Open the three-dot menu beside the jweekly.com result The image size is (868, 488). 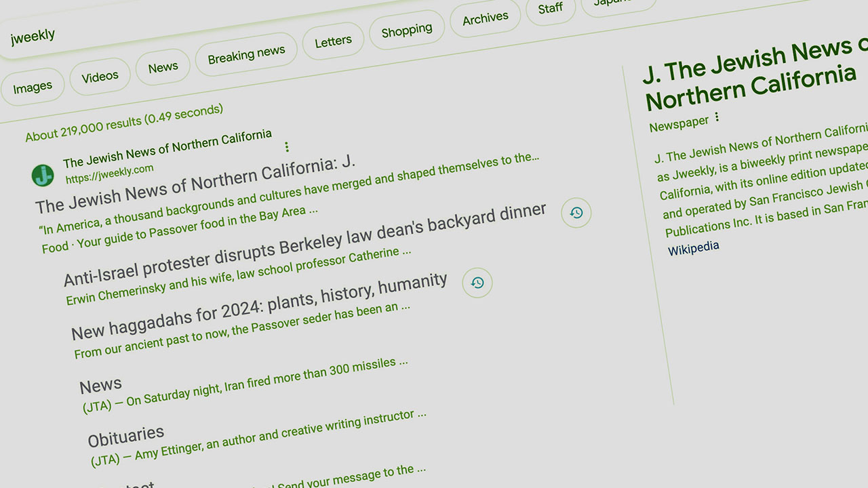point(287,147)
